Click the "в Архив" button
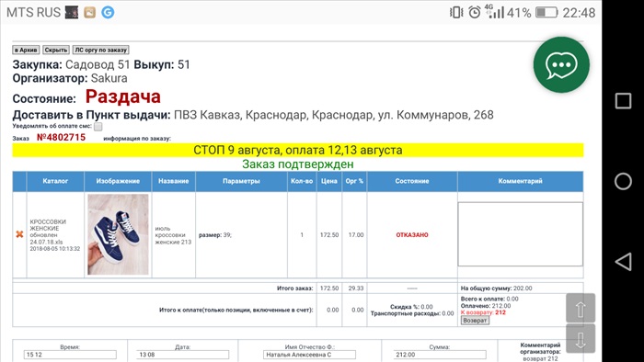The image size is (644, 362). coord(26,50)
